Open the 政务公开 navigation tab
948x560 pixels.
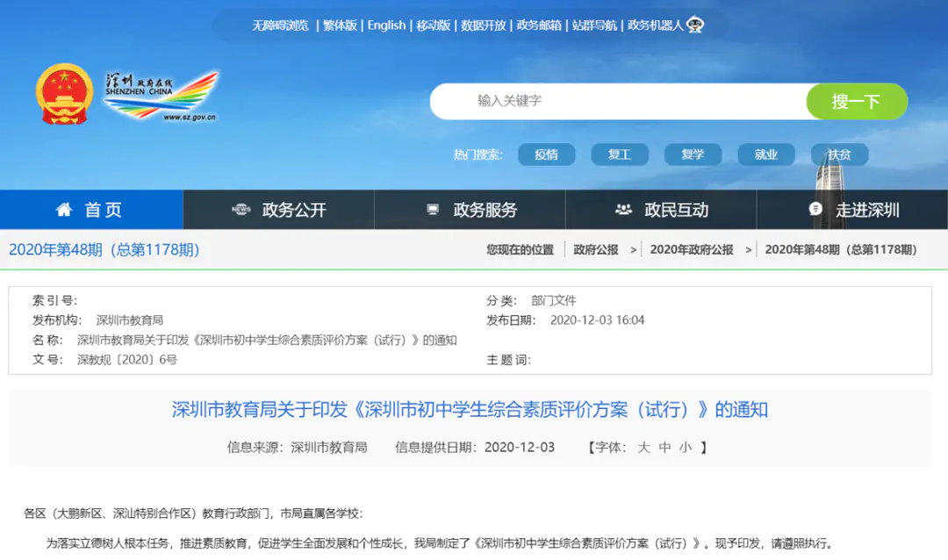tap(279, 209)
